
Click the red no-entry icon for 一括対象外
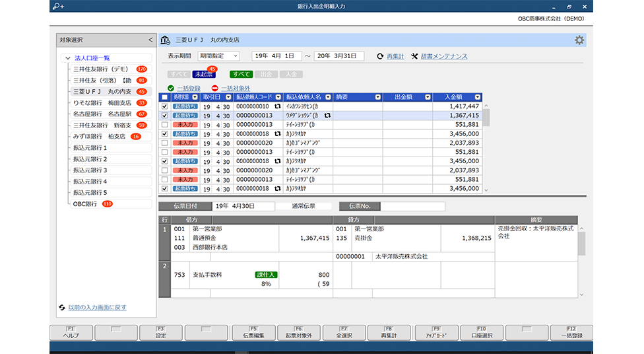coord(215,88)
